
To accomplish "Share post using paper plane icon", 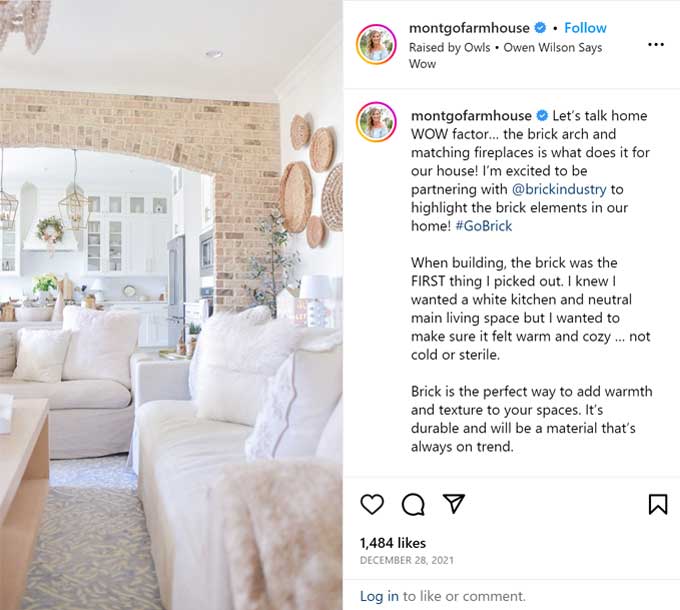I will (x=454, y=503).
